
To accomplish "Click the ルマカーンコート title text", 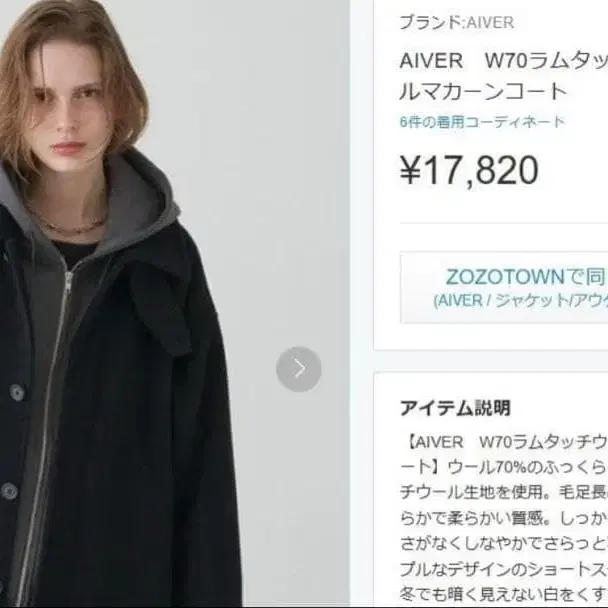I will [484, 91].
